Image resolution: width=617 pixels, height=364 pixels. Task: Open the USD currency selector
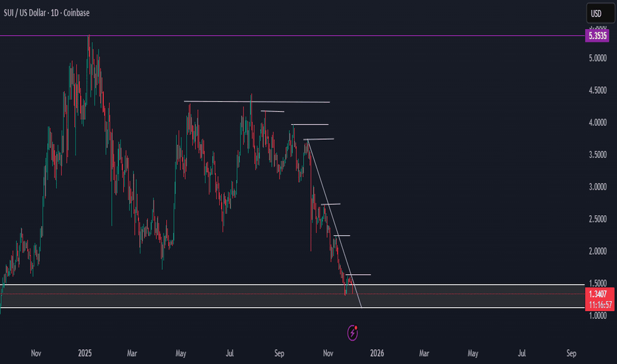click(596, 13)
